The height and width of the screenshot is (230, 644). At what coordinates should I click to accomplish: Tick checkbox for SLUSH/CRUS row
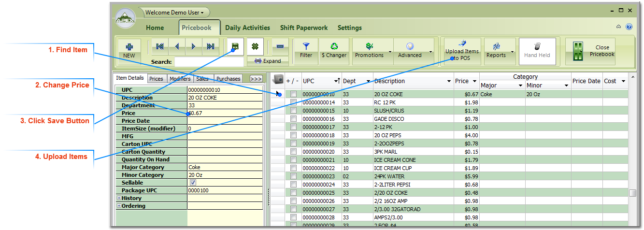pyautogui.click(x=293, y=111)
